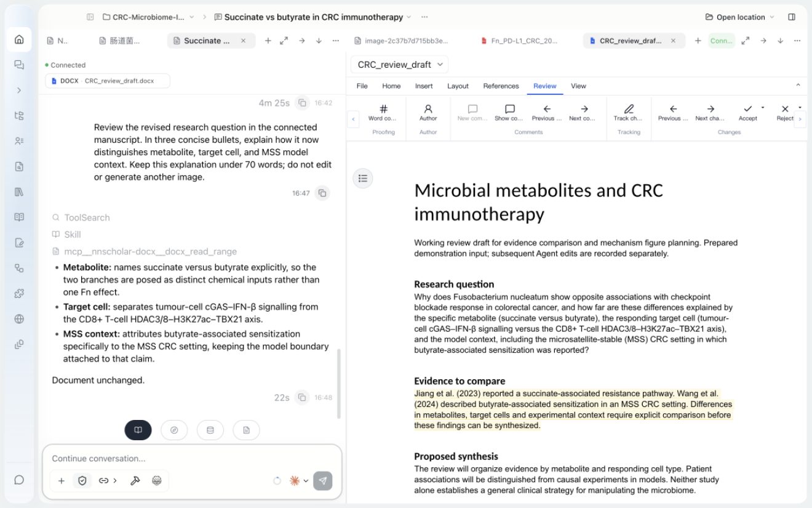Toggle the split layout icon at the top right
This screenshot has width=812, height=508.
pos(792,17)
